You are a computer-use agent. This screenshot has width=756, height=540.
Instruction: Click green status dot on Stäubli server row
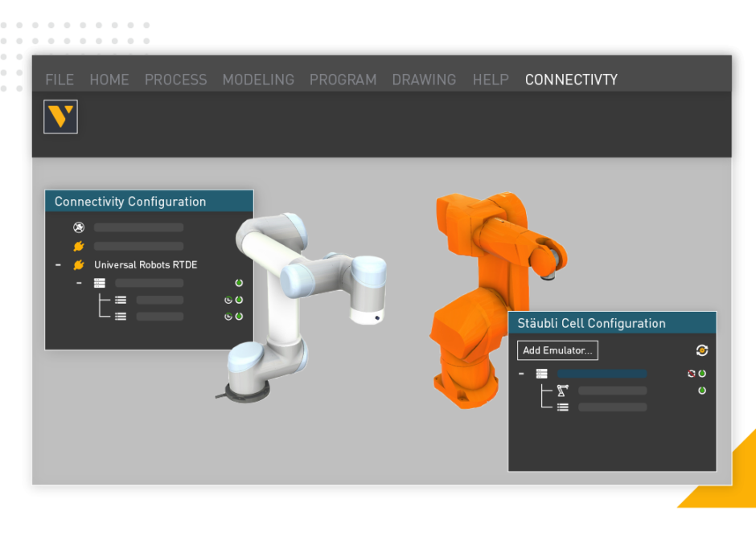coord(702,374)
